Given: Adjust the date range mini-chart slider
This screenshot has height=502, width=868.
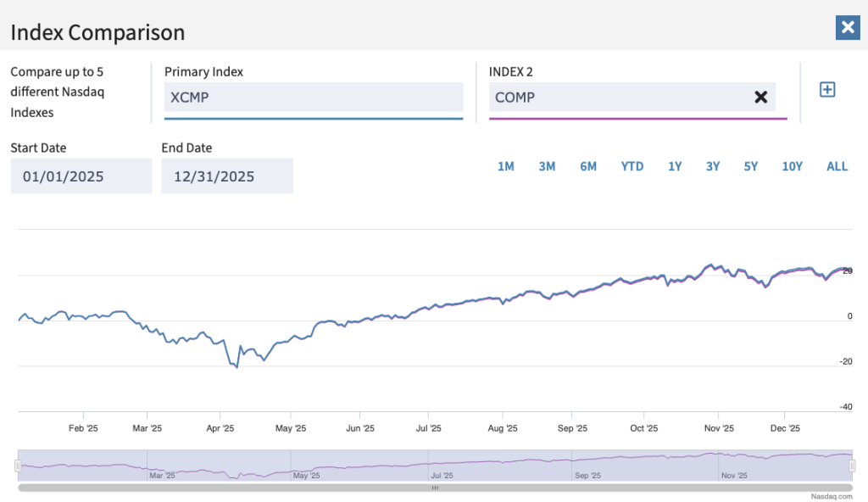Looking at the screenshot, I should (x=434, y=465).
